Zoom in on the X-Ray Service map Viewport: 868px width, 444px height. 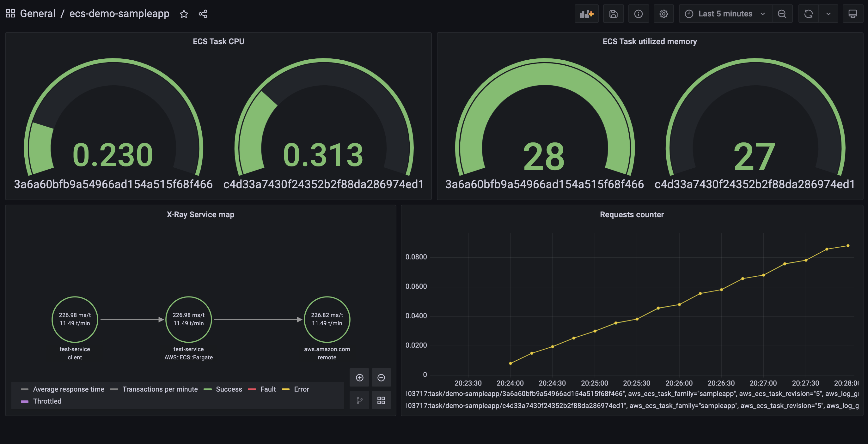pyautogui.click(x=359, y=377)
